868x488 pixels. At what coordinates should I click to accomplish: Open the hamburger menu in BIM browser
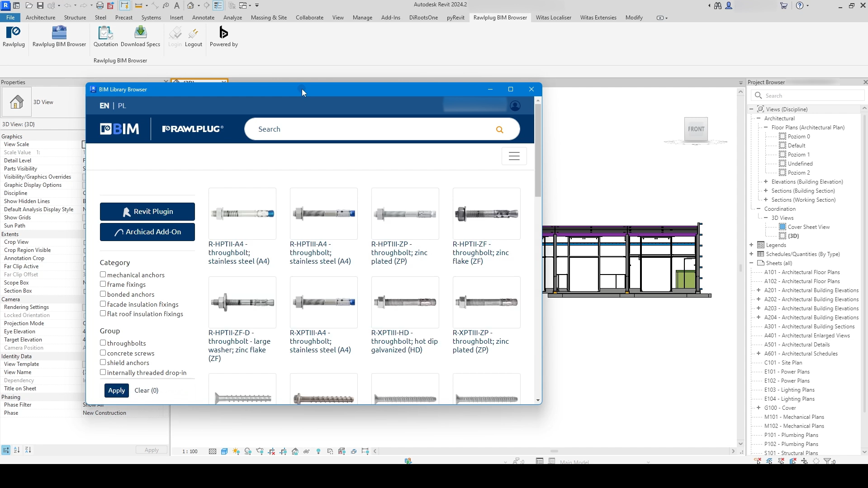coord(514,156)
